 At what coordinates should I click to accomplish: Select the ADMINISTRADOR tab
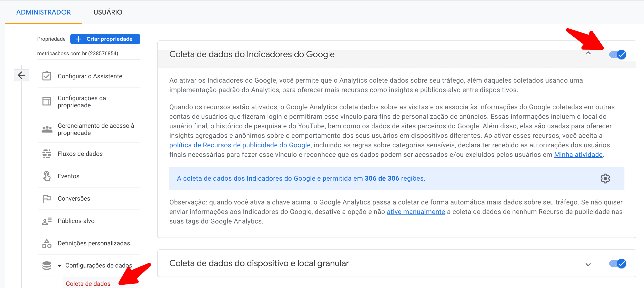point(43,12)
